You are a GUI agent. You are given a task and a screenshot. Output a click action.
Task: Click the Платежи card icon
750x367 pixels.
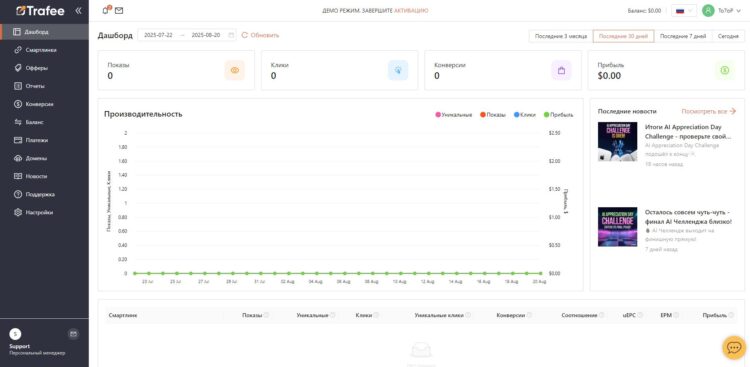[x=18, y=140]
